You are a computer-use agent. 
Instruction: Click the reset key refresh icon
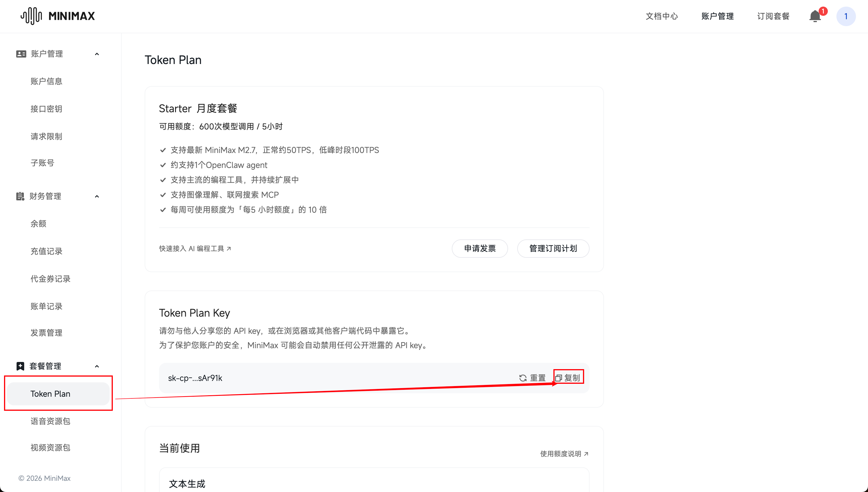click(523, 378)
